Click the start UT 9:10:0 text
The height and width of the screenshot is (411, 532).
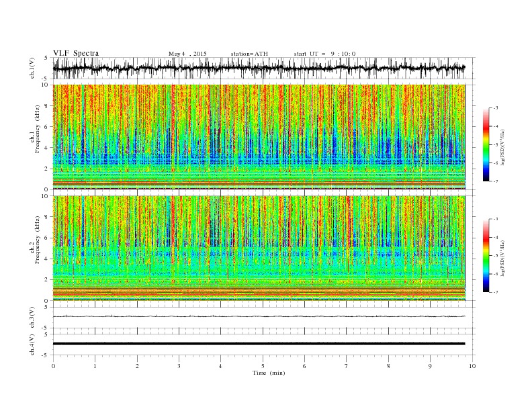pyautogui.click(x=324, y=54)
